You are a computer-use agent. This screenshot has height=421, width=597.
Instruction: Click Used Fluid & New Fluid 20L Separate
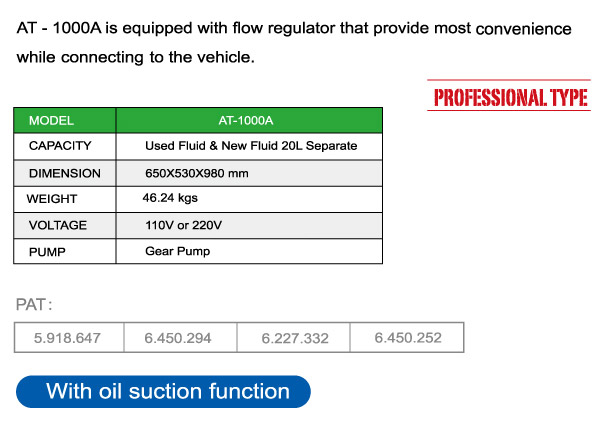click(251, 146)
